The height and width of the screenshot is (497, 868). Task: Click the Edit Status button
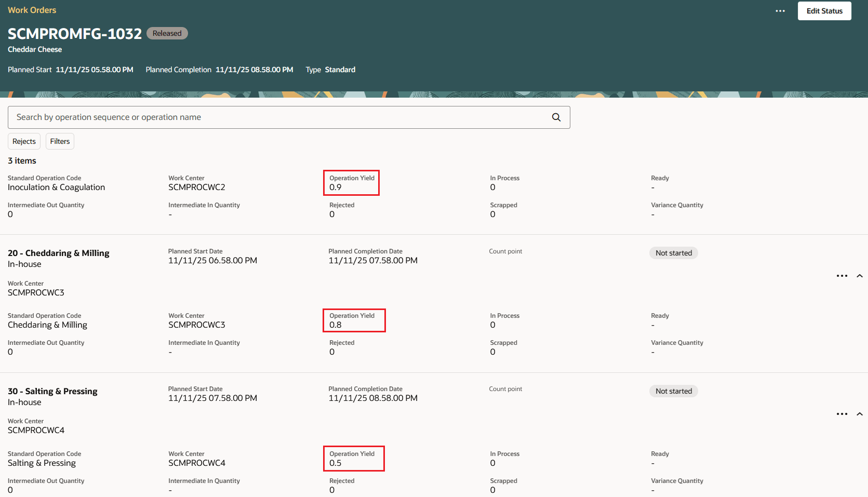(824, 10)
